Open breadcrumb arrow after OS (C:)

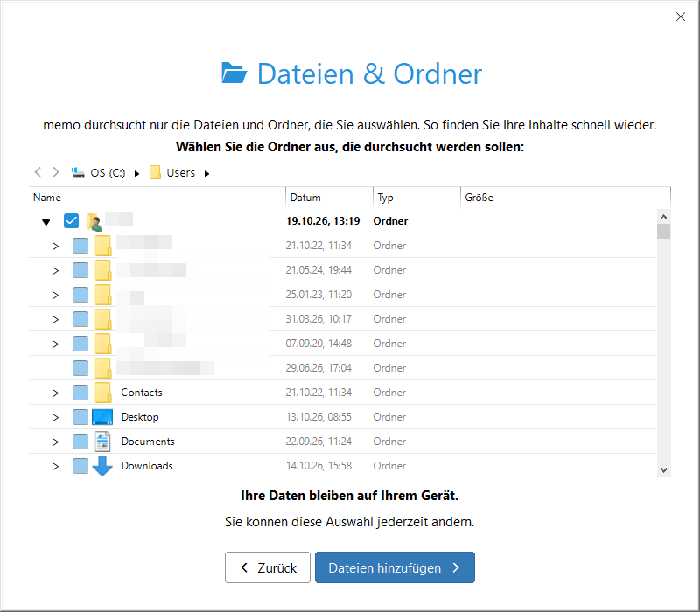[x=137, y=173]
